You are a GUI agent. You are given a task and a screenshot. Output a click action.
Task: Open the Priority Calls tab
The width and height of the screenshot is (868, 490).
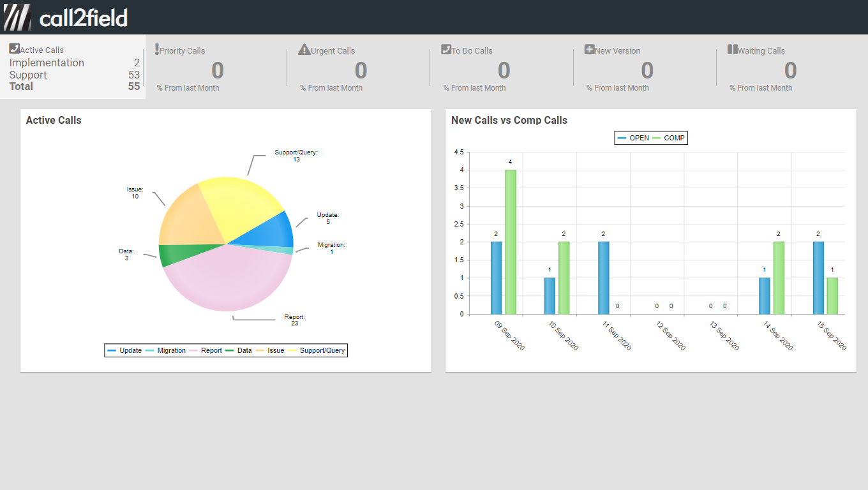coord(217,67)
